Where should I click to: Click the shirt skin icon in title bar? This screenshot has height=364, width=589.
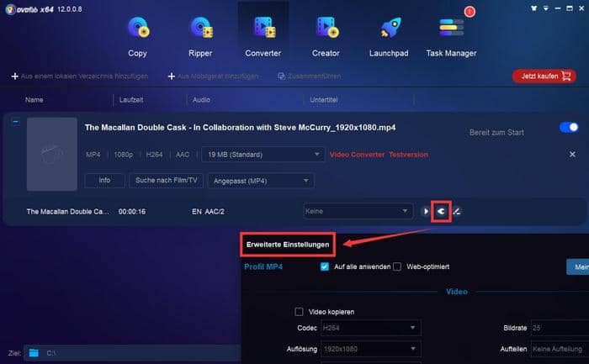pyautogui.click(x=533, y=8)
